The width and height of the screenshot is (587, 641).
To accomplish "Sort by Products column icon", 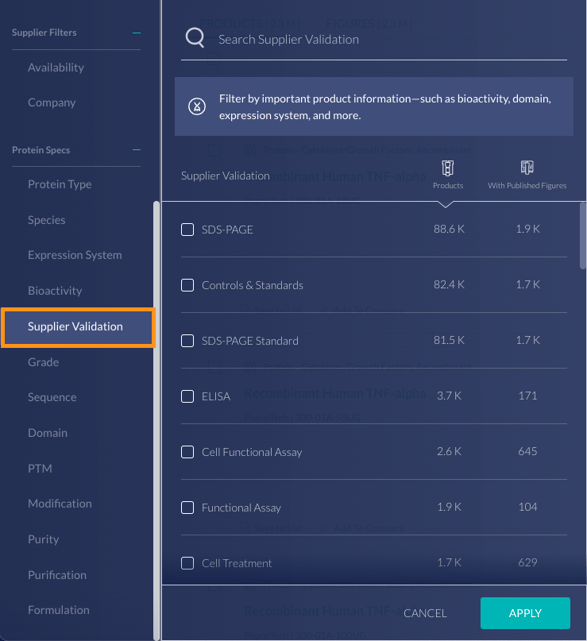I will pos(448,168).
